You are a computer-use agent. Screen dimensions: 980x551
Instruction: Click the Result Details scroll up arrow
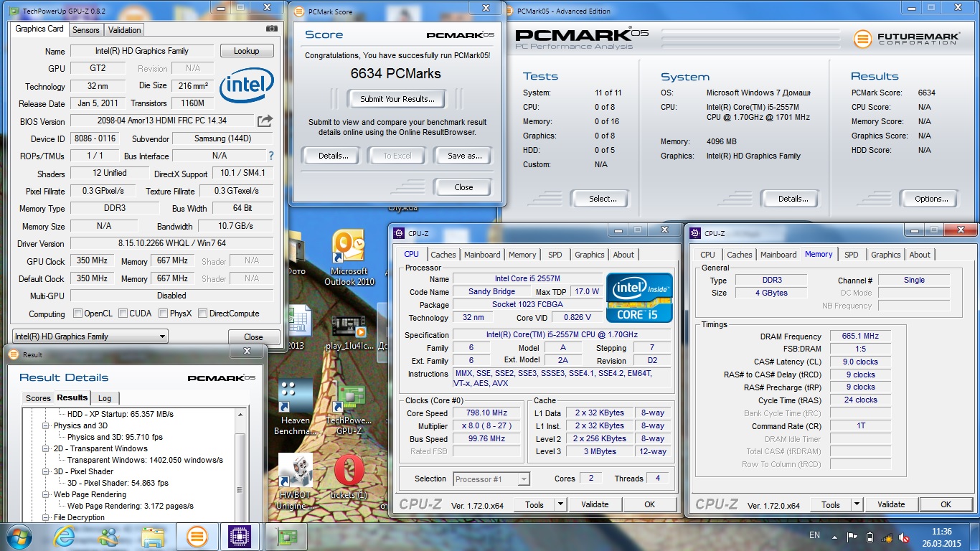(240, 413)
